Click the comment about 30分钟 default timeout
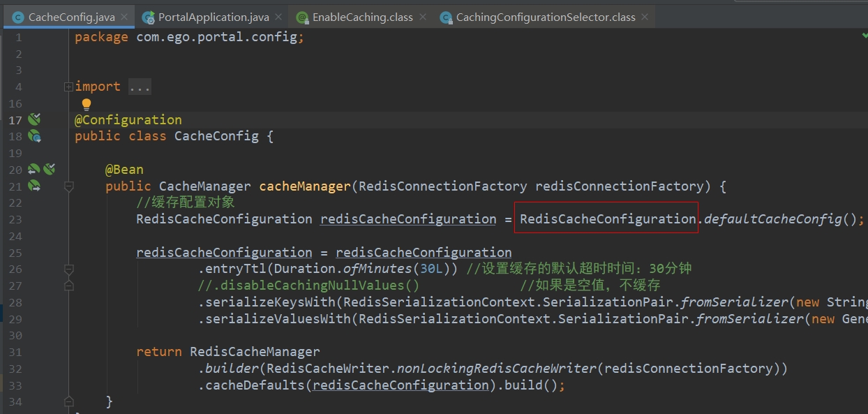 pos(578,269)
